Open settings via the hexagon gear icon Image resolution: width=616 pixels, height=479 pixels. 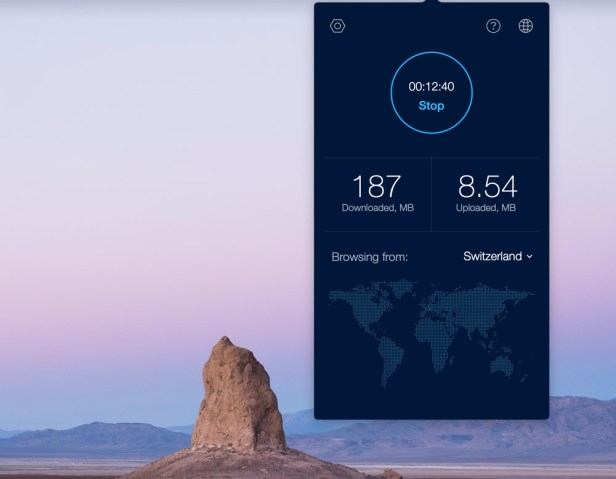tap(337, 26)
